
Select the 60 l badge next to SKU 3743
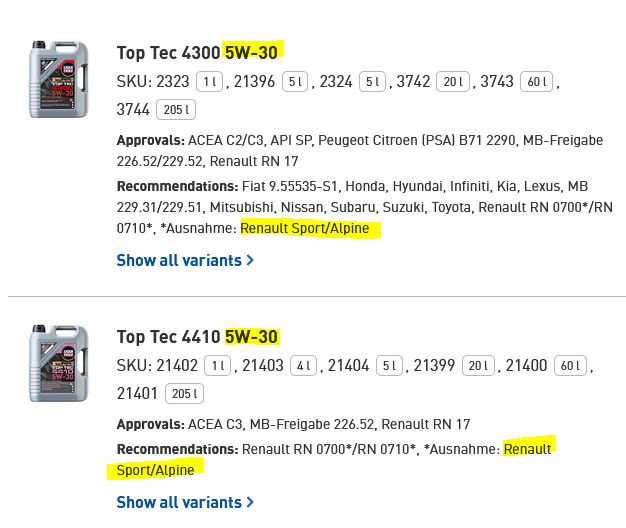point(538,82)
